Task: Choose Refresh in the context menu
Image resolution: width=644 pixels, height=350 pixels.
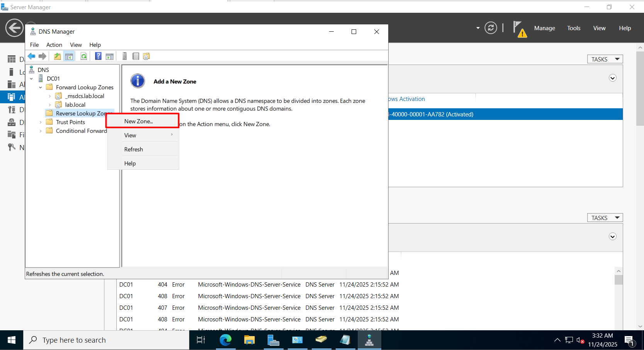Action: coord(134,149)
